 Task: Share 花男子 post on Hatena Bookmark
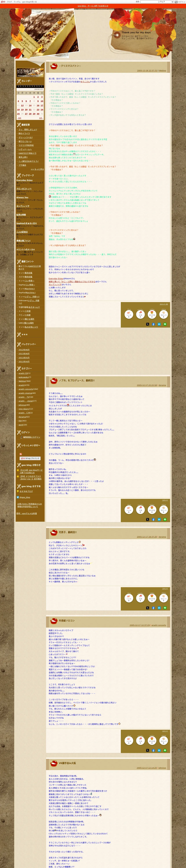pos(159,608)
